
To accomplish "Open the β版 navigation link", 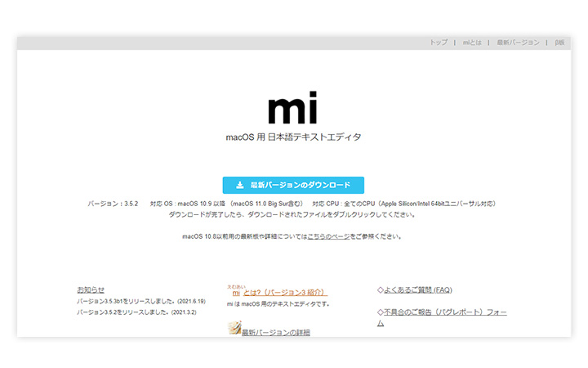I will point(559,43).
